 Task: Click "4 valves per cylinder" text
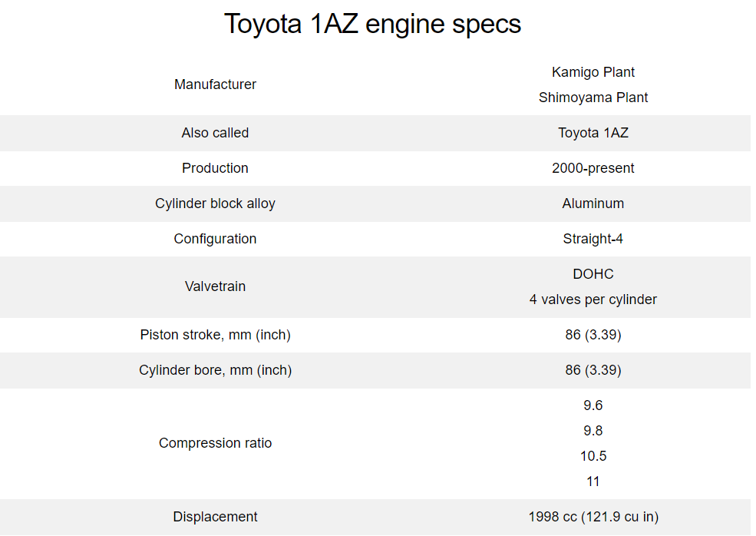593,299
